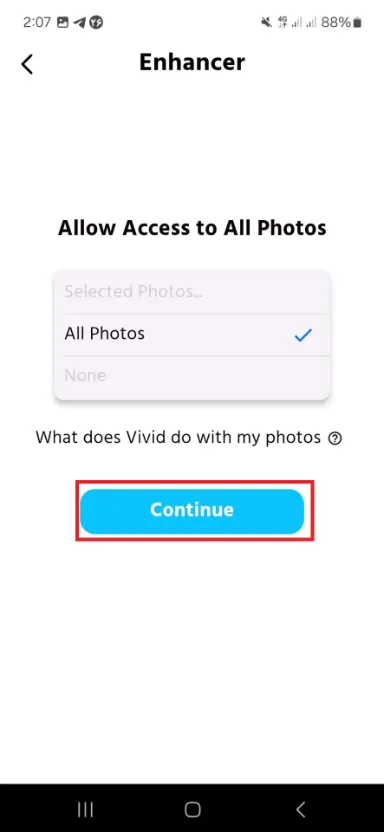This screenshot has height=832, width=384.
Task: Tap the image notification icon in status bar
Action: [63, 22]
